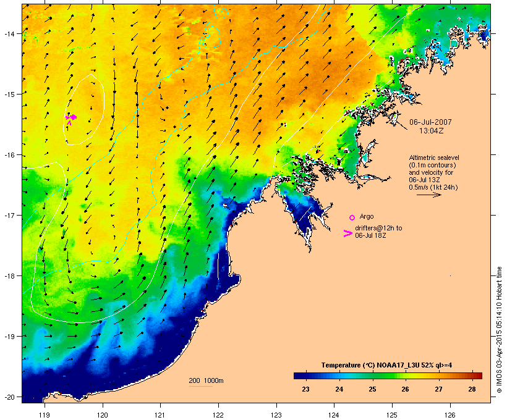The width and height of the screenshot is (507, 420).
Task: Click the magenta drifters arrowhead legend symbol
Action: 348,233
